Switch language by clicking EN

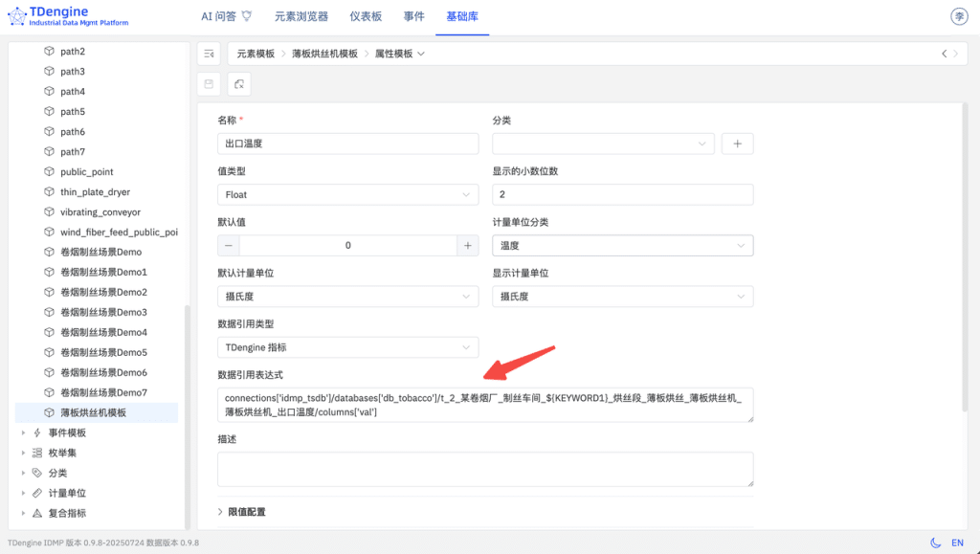[x=957, y=542]
